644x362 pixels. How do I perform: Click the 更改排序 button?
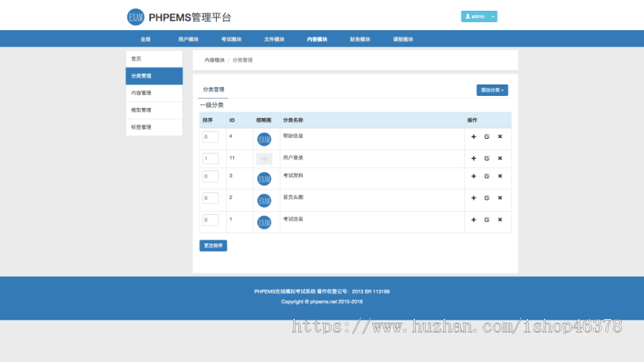(x=213, y=245)
